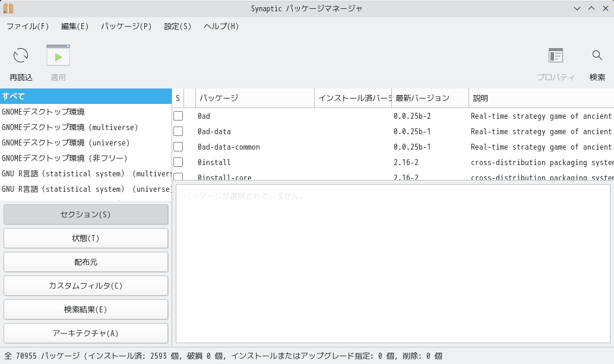Image resolution: width=614 pixels, height=364 pixels.
Task: Click the Reload (再読込) toolbar icon
Action: click(21, 56)
